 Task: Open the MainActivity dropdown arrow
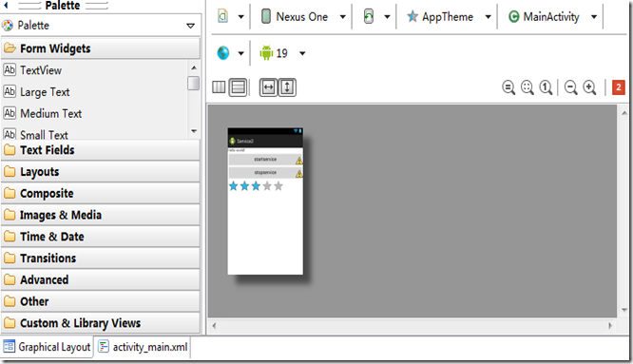[594, 17]
